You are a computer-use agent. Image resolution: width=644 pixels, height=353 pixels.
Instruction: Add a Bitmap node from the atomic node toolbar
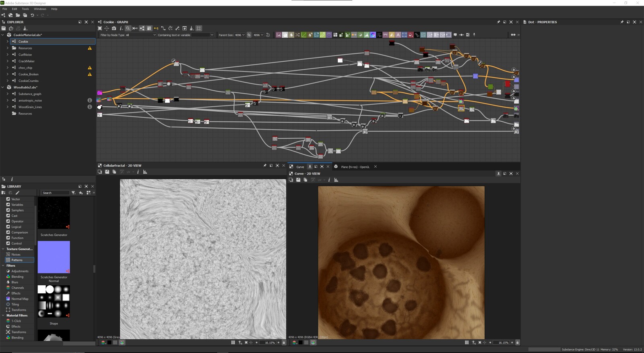(279, 35)
